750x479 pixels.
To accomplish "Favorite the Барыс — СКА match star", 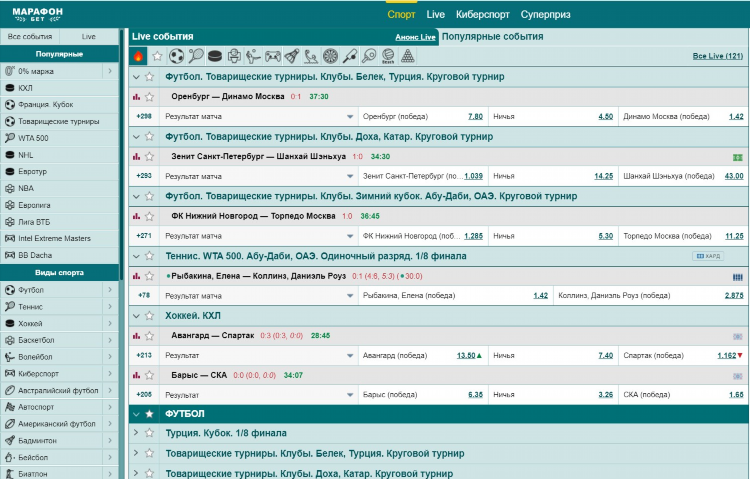I will (150, 375).
